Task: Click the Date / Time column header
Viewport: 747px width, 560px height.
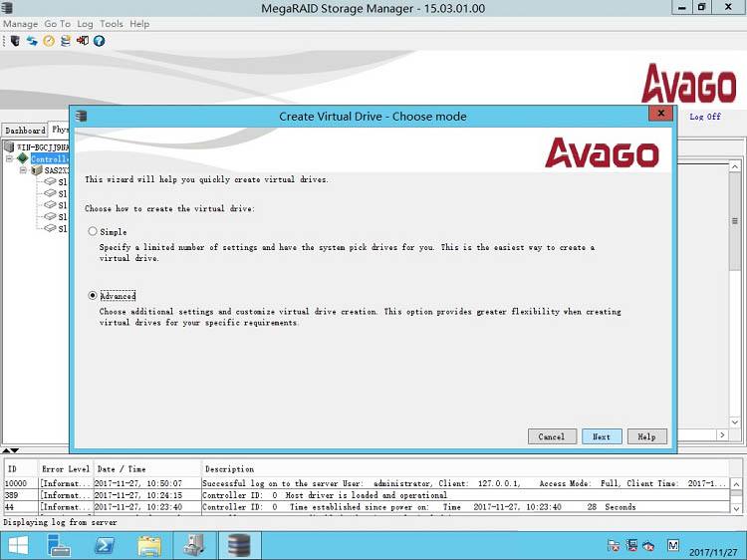Action: (x=146, y=469)
